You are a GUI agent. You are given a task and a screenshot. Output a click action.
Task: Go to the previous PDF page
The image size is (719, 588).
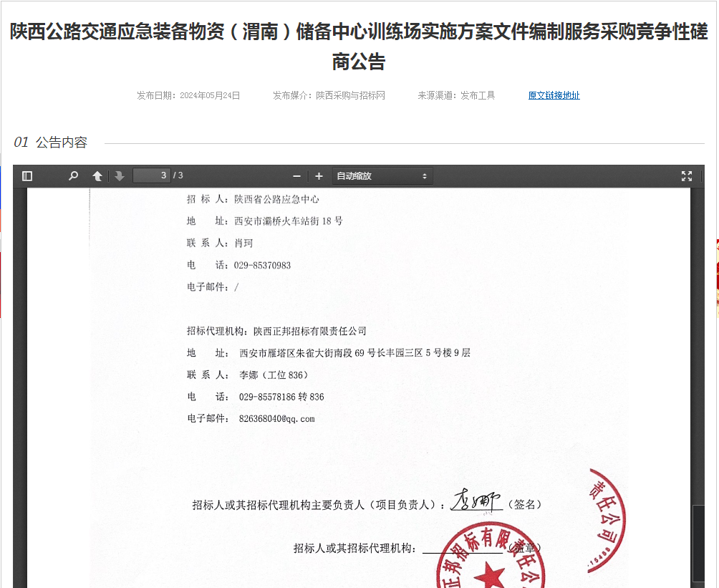97,176
